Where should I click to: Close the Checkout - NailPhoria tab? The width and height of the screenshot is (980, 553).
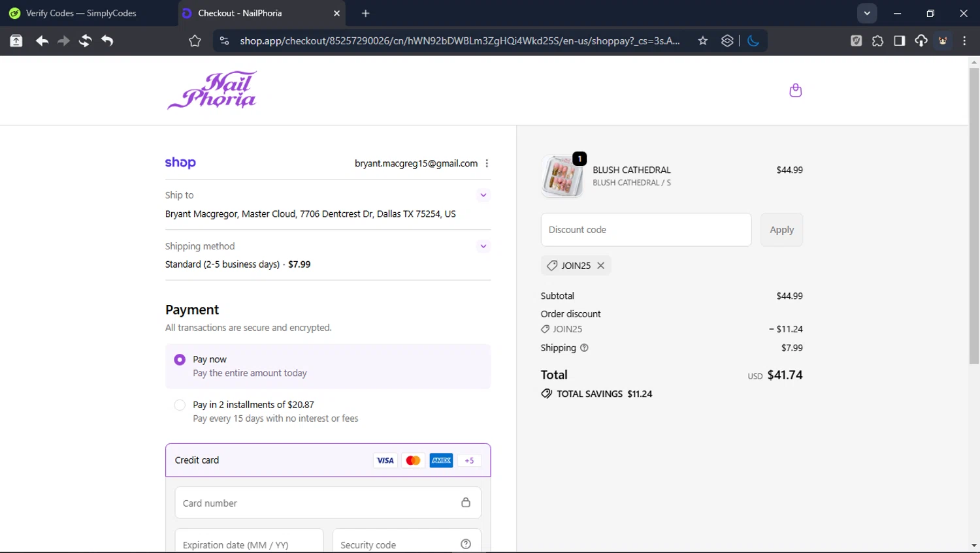[337, 13]
